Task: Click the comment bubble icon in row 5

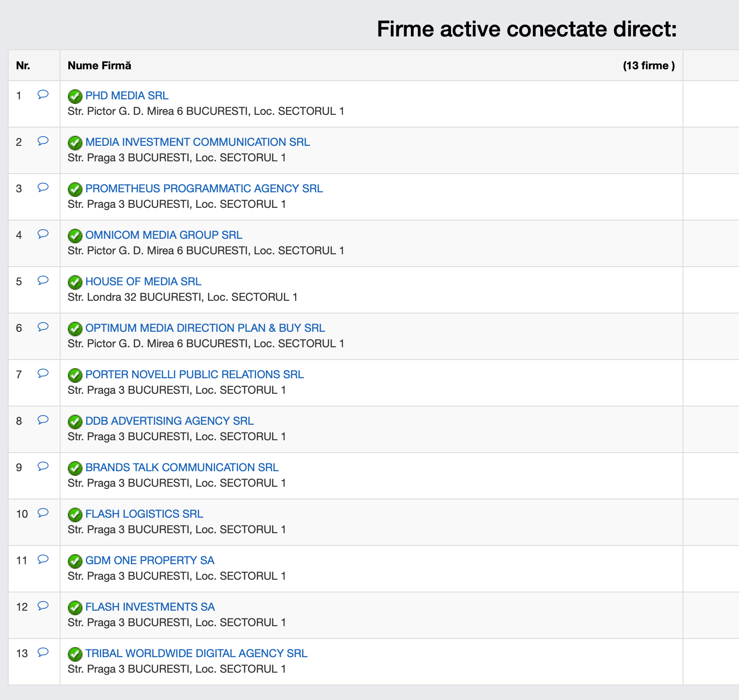Action: point(43,280)
